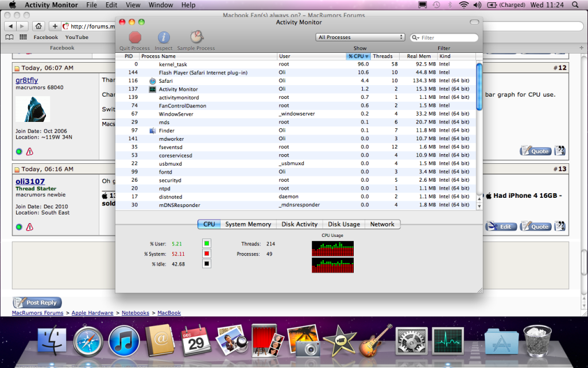Screen dimensions: 588x368
Task: Open the All Processes dropdown
Action: point(360,37)
